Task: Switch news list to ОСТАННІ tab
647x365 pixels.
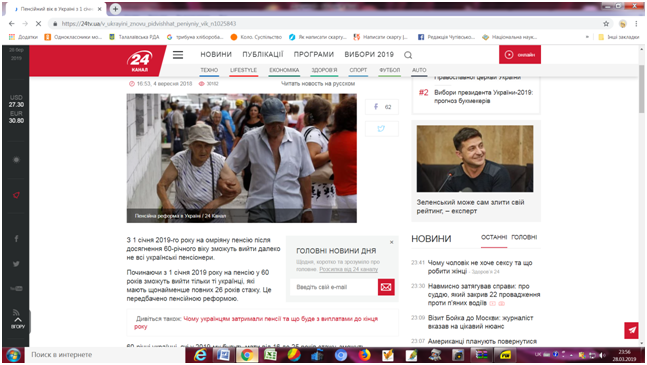Action: 494,237
